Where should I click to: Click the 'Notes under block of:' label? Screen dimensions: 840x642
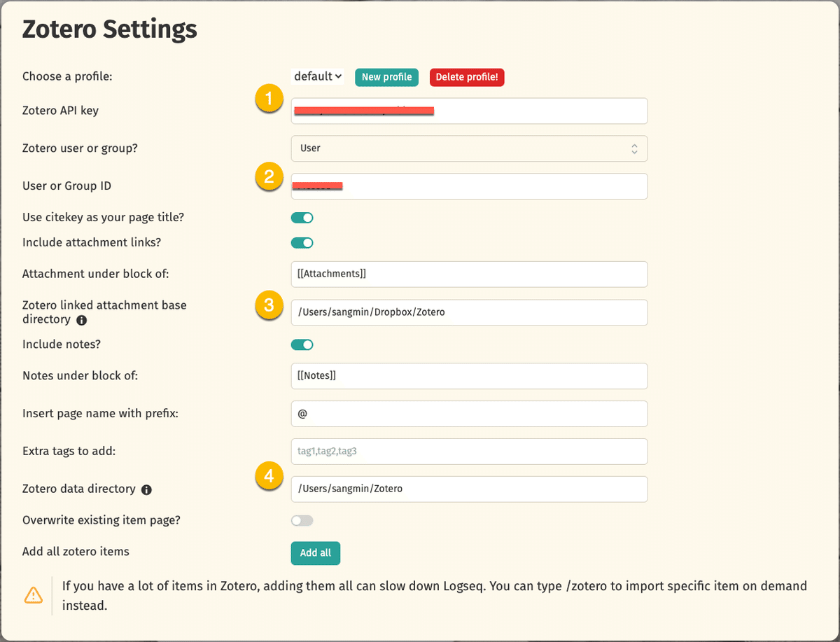click(x=80, y=376)
